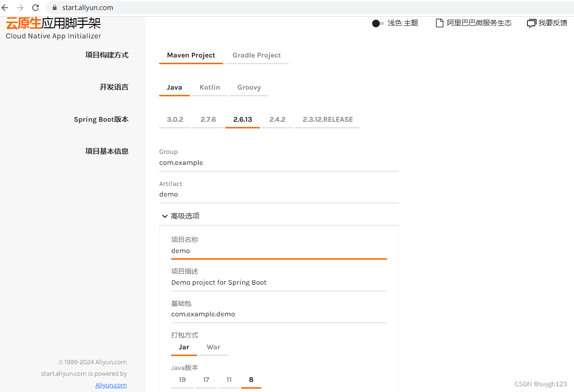This screenshot has height=392, width=574.
Task: Click the 开发语言 label
Action: (x=114, y=87)
